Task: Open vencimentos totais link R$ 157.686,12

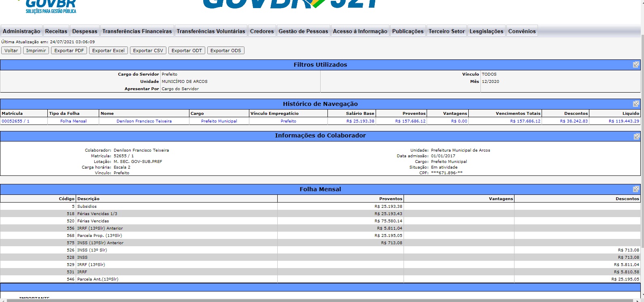Action: pos(525,121)
